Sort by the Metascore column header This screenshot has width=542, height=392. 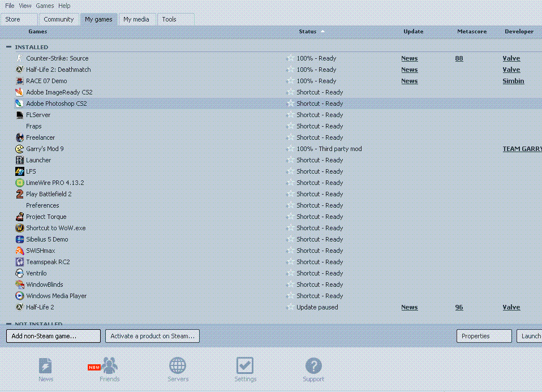pos(472,32)
